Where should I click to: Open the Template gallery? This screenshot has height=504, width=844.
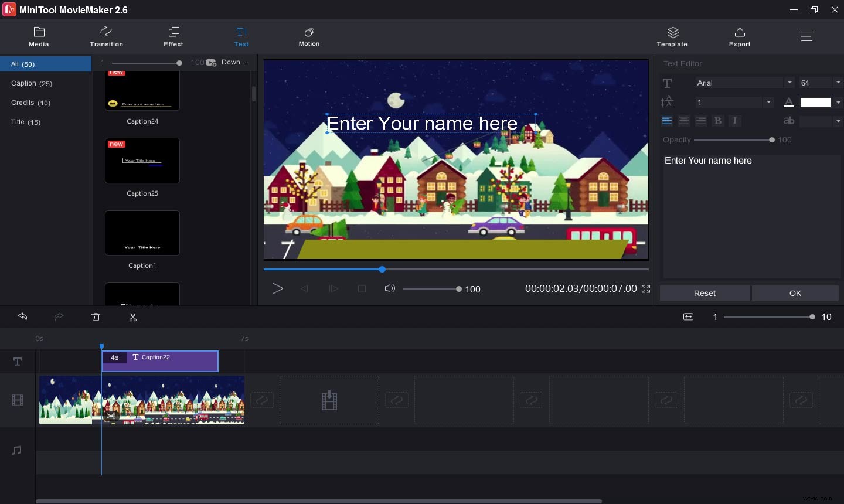point(672,37)
